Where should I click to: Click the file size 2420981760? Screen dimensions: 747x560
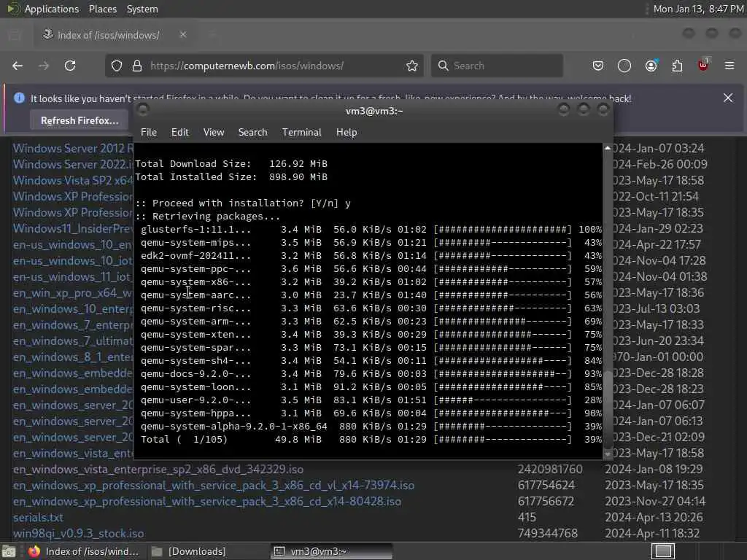(550, 470)
